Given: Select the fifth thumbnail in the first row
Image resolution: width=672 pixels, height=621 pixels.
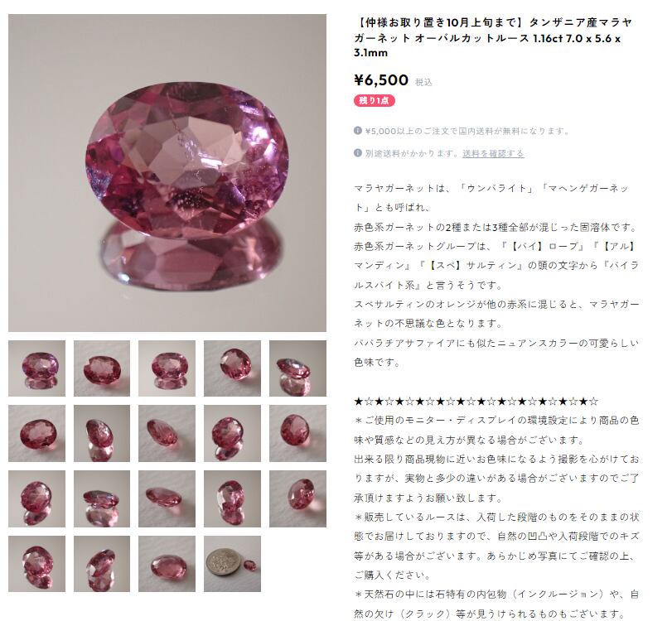Looking at the screenshot, I should click(x=297, y=368).
